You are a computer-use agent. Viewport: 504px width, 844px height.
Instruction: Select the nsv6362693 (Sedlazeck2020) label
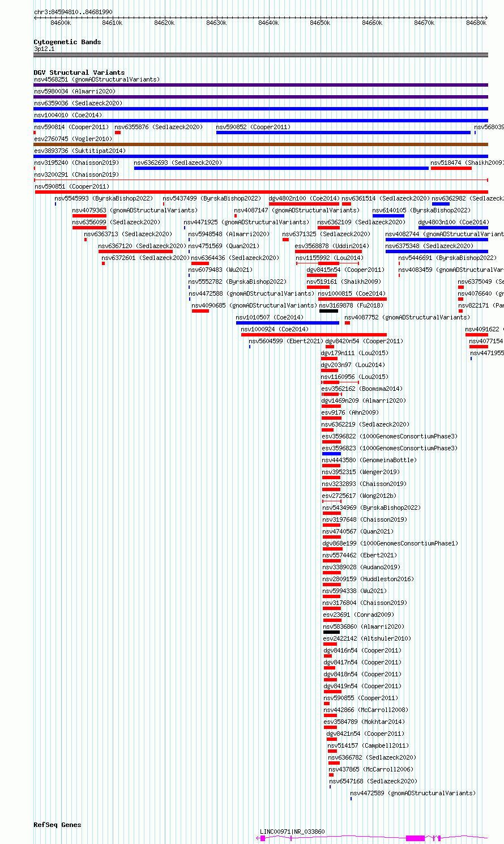click(x=178, y=163)
